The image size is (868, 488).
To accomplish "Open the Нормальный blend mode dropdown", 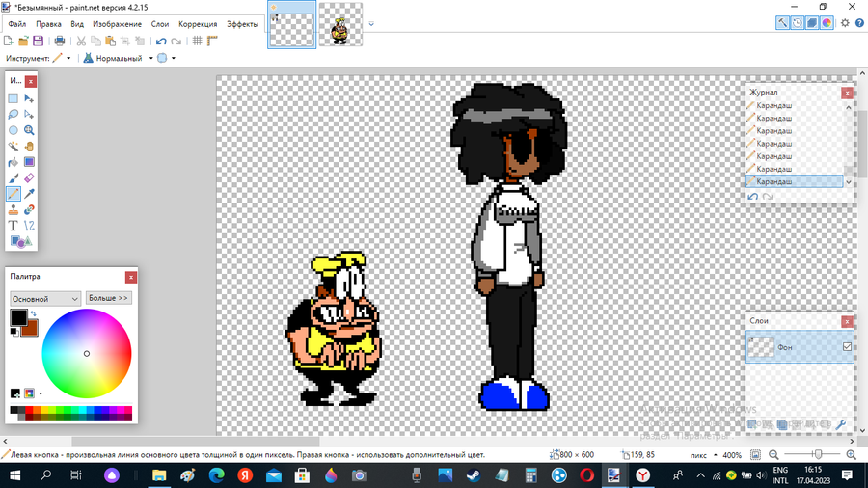I will click(150, 58).
